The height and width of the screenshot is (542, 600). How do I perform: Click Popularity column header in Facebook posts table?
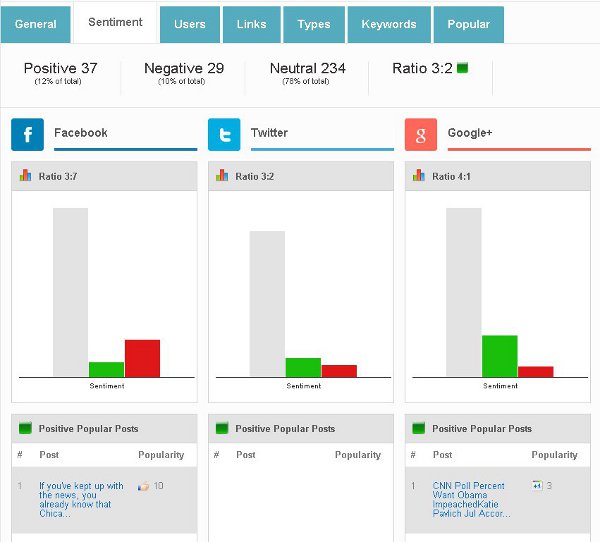coord(161,455)
